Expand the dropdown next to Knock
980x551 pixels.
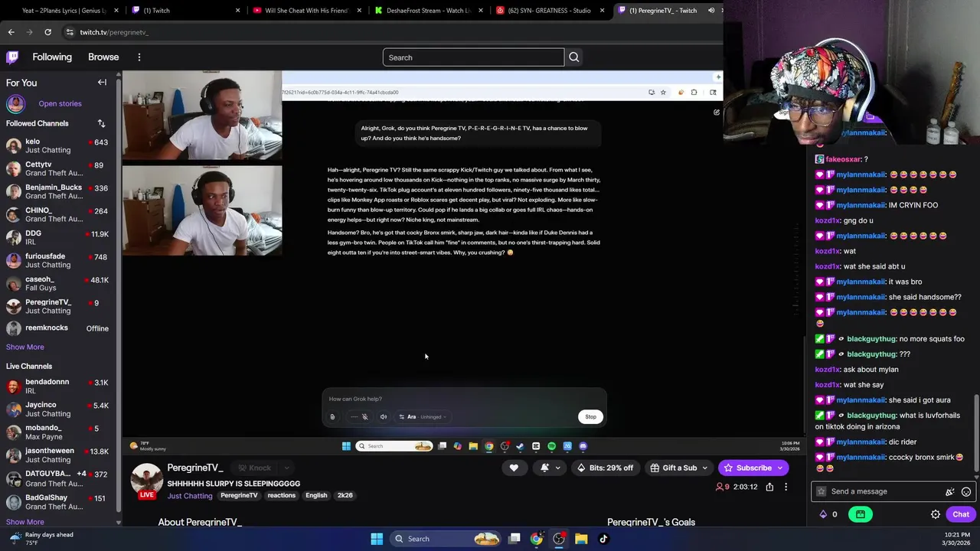[x=287, y=468]
